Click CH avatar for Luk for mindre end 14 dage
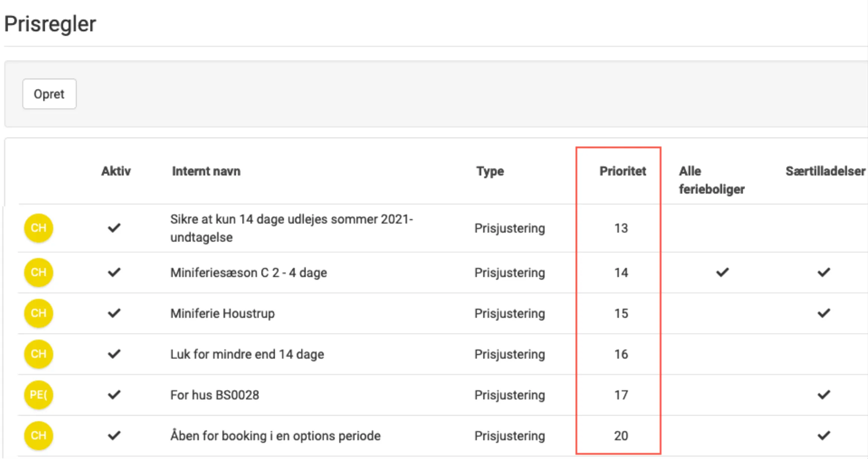 click(x=38, y=354)
